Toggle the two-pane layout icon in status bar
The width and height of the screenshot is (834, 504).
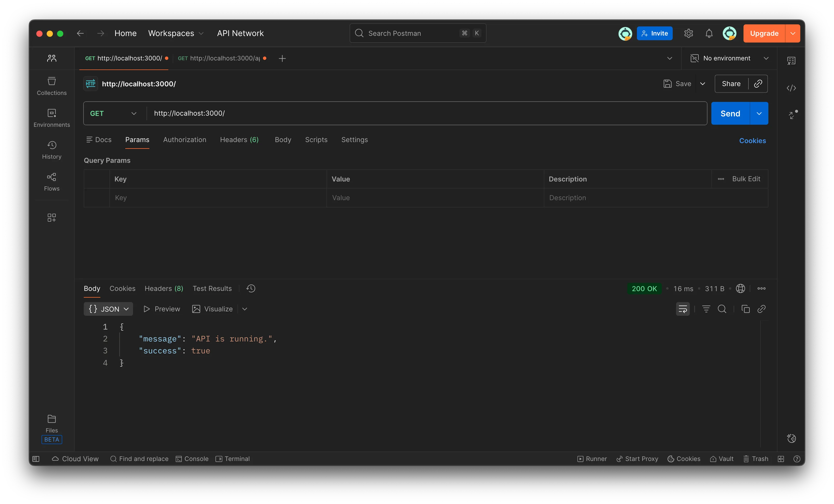click(x=781, y=459)
